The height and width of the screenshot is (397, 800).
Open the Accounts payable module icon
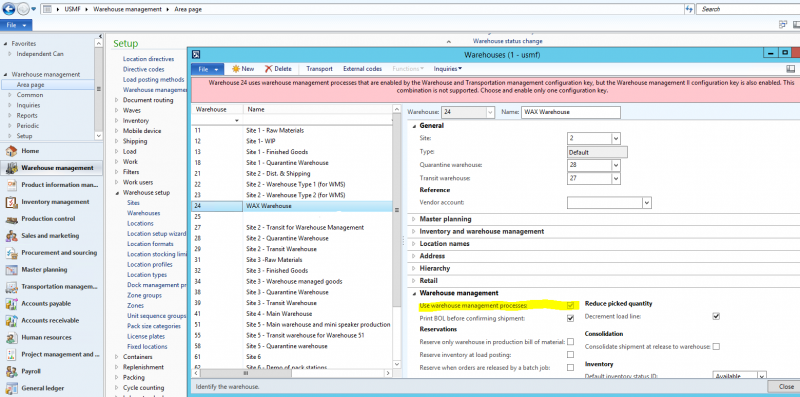11,304
